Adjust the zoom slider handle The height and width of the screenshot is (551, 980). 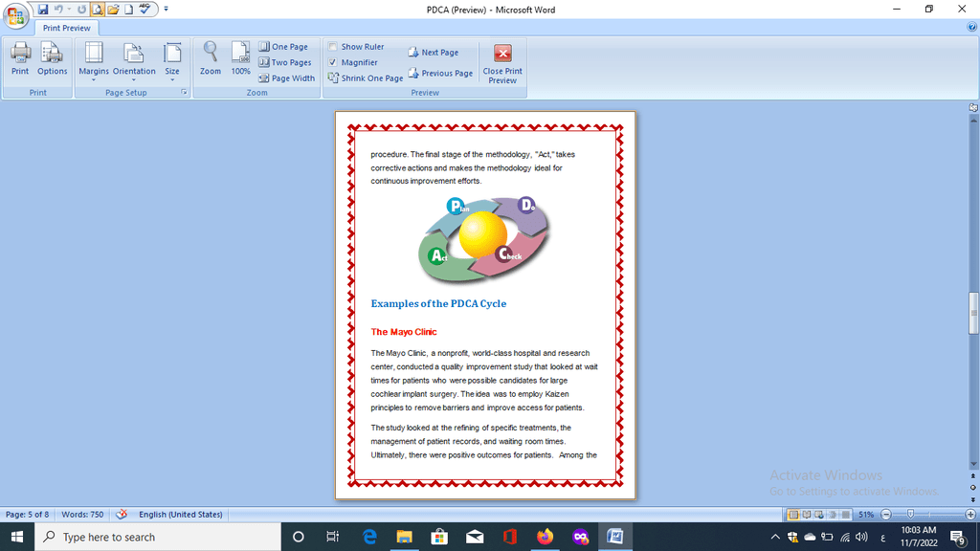coord(911,514)
